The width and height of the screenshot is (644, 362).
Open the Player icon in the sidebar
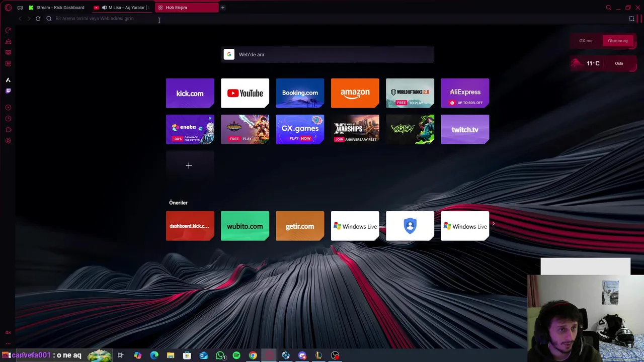click(8, 108)
